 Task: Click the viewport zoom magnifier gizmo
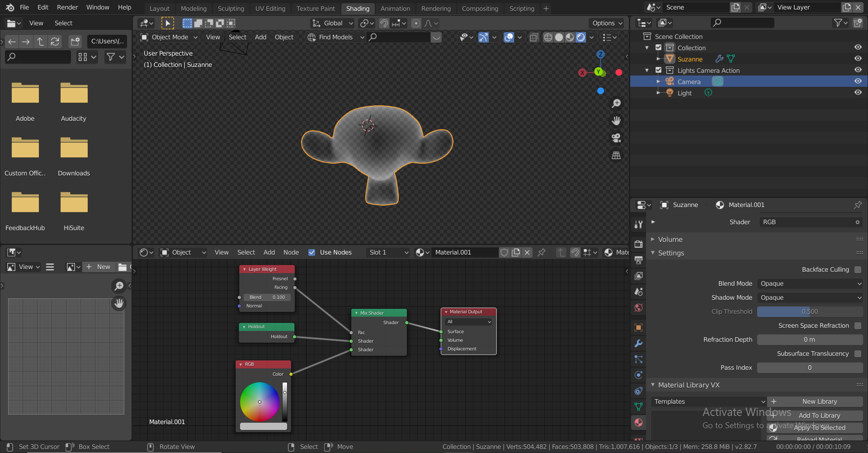[616, 104]
